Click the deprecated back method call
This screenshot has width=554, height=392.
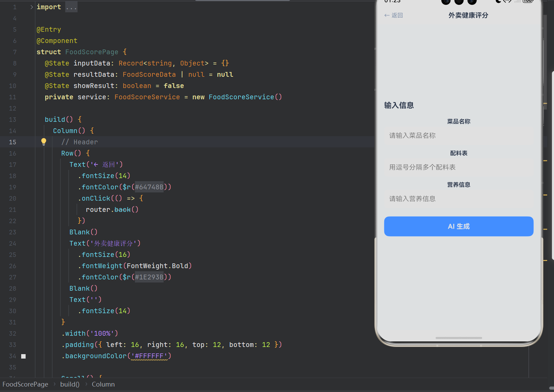123,209
